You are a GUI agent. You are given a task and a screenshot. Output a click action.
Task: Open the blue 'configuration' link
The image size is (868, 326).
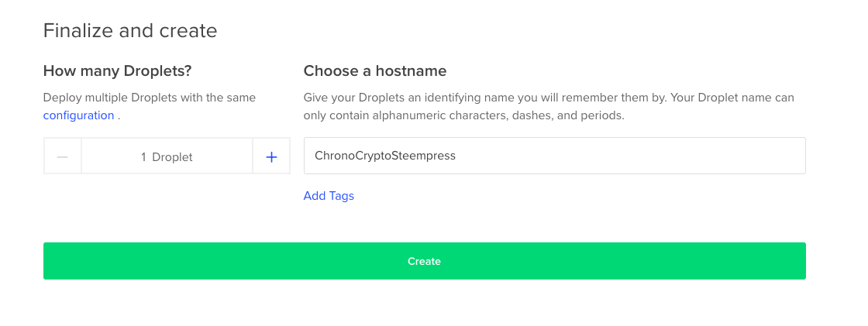pos(78,115)
